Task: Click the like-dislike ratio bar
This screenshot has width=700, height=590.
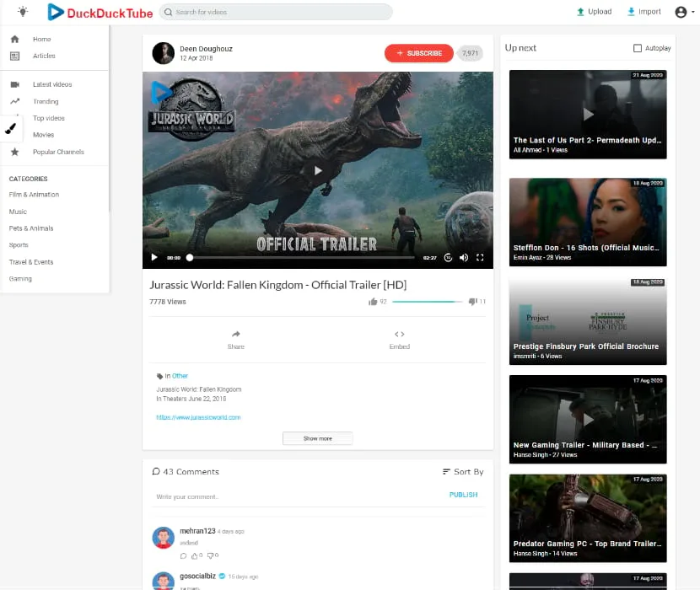Action: [x=428, y=302]
